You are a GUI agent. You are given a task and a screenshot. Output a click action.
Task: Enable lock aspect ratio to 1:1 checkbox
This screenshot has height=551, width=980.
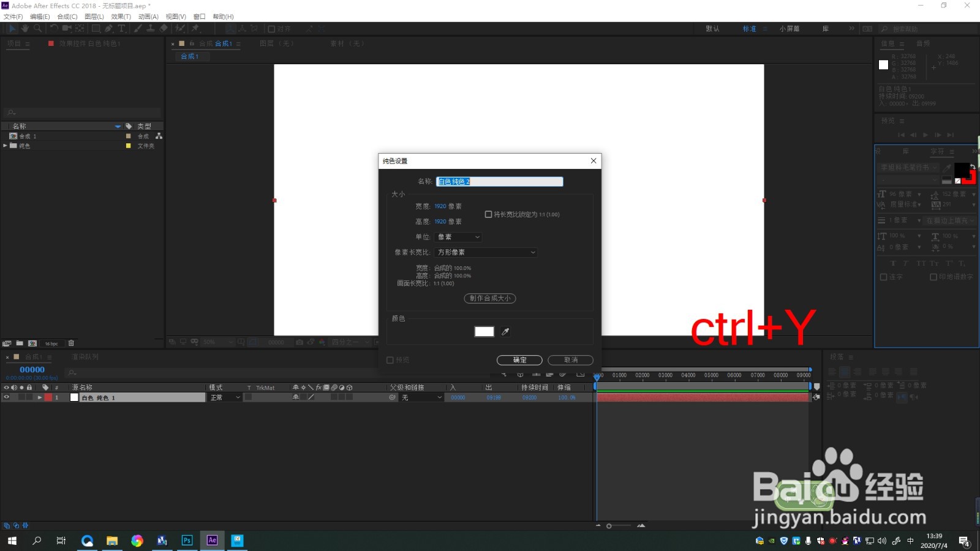pos(488,214)
